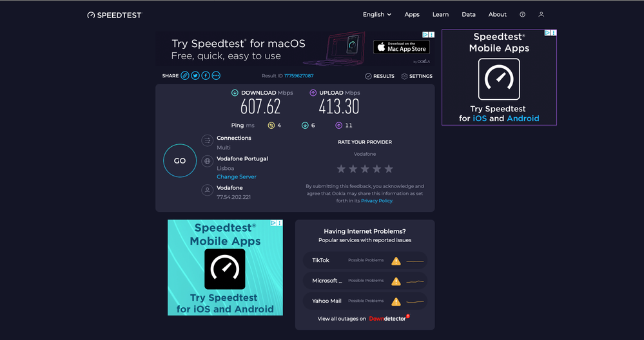Open the help question mark icon
Image resolution: width=644 pixels, height=340 pixels.
point(522,15)
